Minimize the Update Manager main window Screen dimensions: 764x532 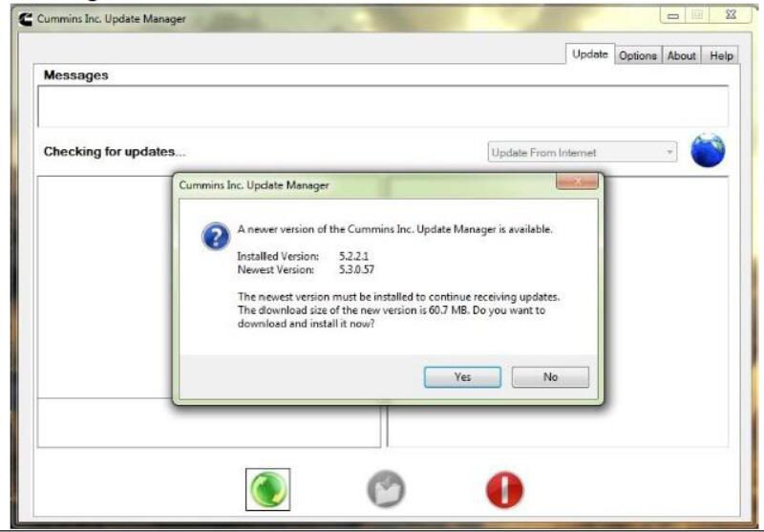(x=673, y=15)
